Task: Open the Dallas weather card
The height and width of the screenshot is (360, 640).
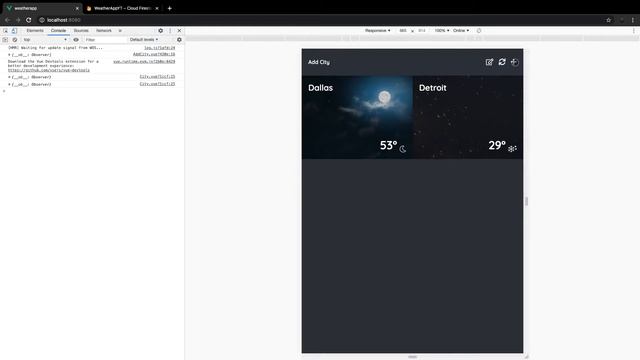Action: pyautogui.click(x=357, y=117)
